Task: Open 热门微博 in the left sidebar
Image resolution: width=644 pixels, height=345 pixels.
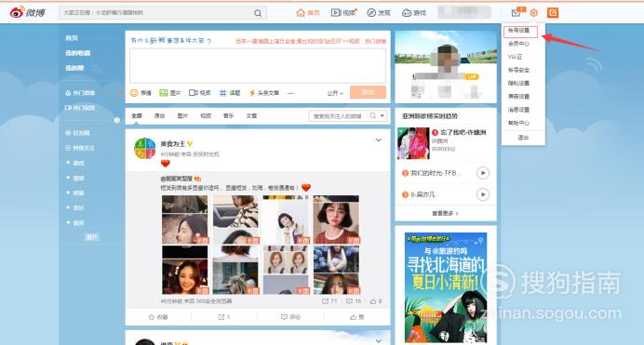Action: click(x=80, y=93)
